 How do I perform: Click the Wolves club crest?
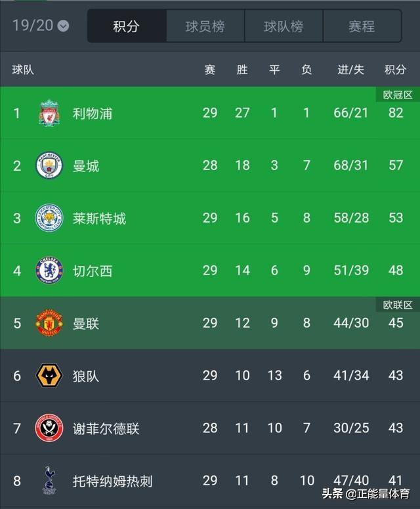49,376
